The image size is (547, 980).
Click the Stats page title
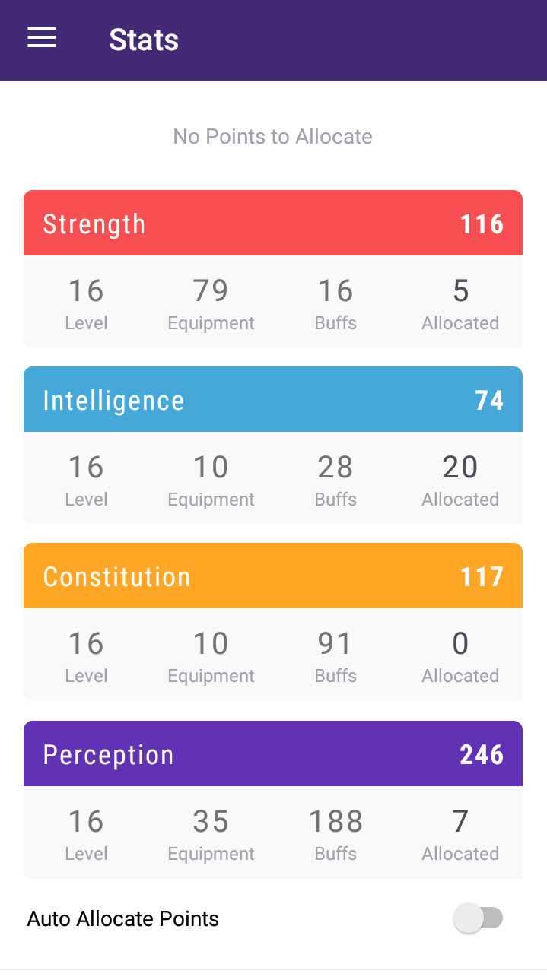144,40
